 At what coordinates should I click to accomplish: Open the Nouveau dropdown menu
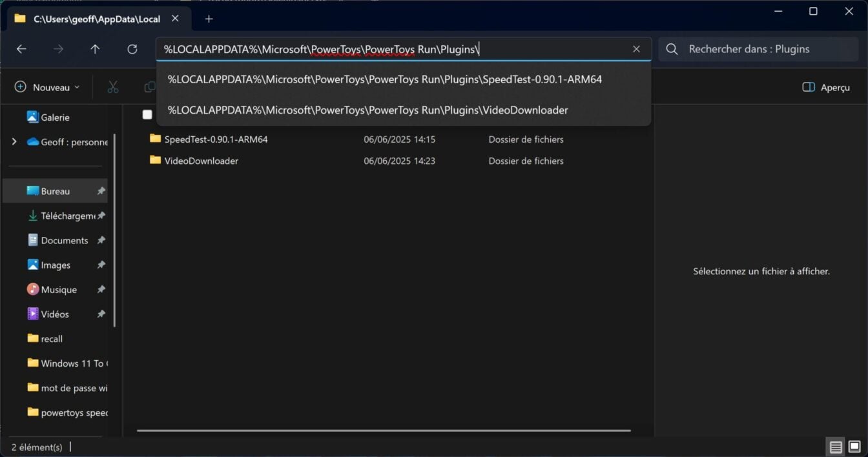tap(47, 87)
